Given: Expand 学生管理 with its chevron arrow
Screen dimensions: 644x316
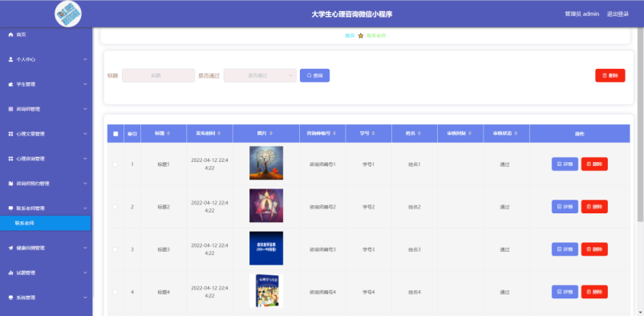Looking at the screenshot, I should 85,84.
